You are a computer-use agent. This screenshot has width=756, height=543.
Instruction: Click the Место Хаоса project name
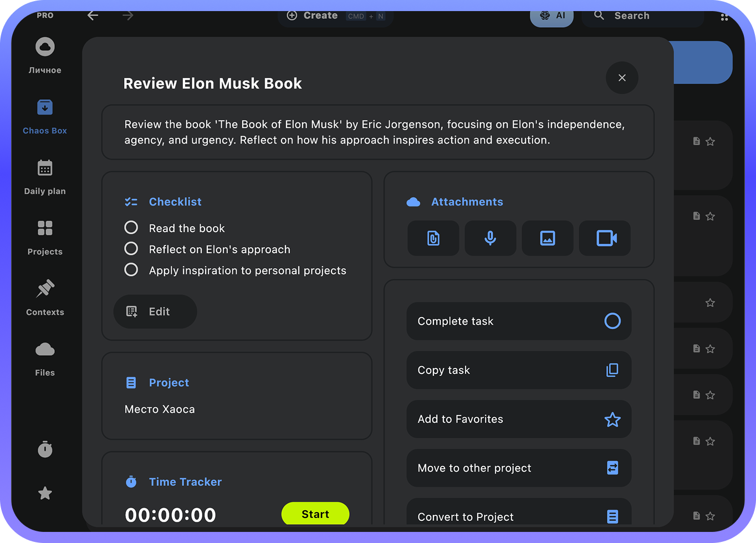point(160,409)
